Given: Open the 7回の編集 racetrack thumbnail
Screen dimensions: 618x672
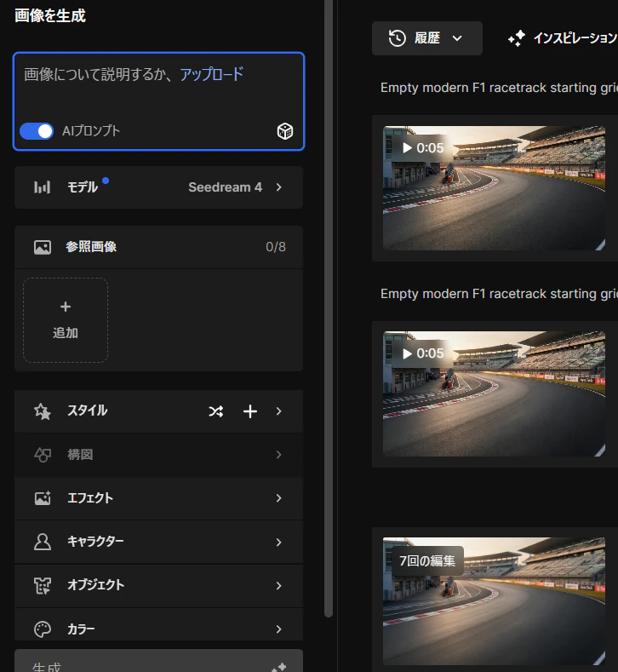Looking at the screenshot, I should point(494,600).
